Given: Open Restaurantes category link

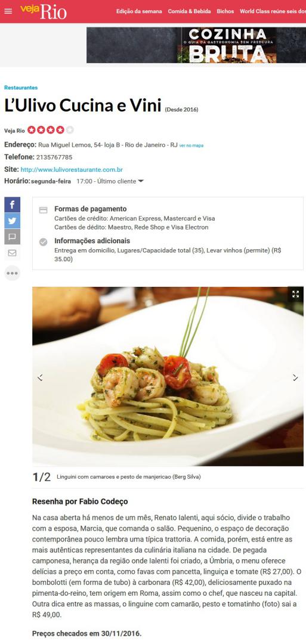Looking at the screenshot, I should (21, 88).
